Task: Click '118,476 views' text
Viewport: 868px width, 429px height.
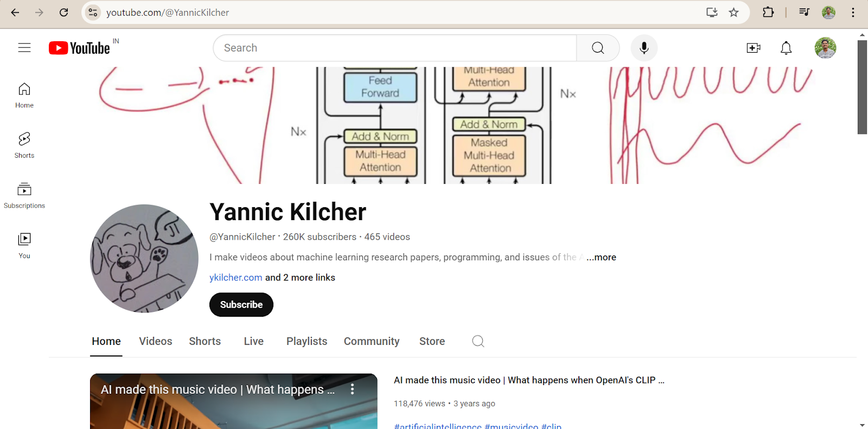Action: click(419, 404)
